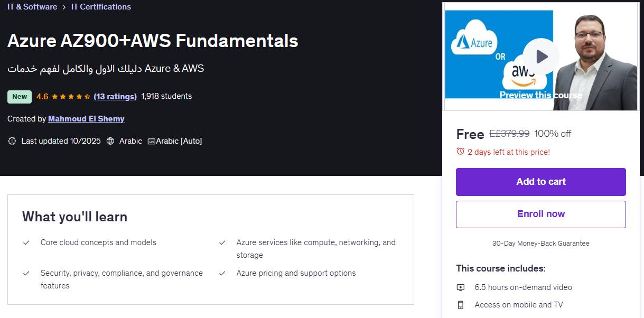Play the course preview video
This screenshot has height=318, width=644.
pos(541,57)
